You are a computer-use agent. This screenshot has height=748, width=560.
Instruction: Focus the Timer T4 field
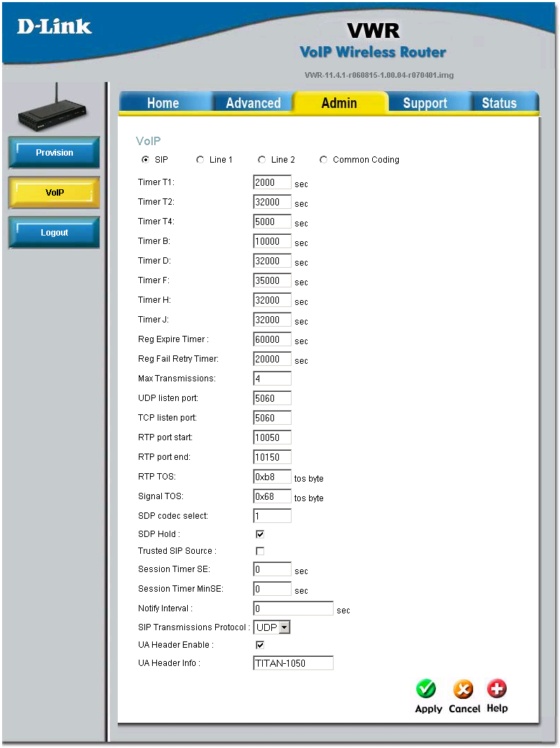coord(272,222)
